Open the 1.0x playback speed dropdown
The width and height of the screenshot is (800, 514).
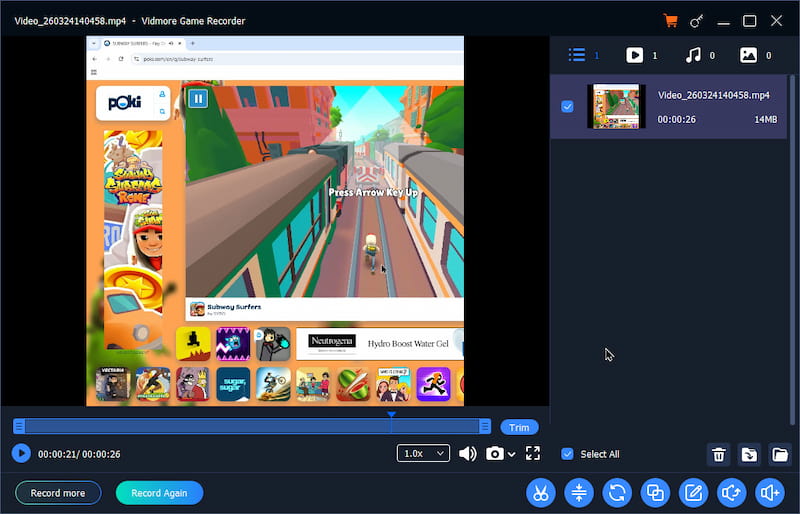coord(423,454)
